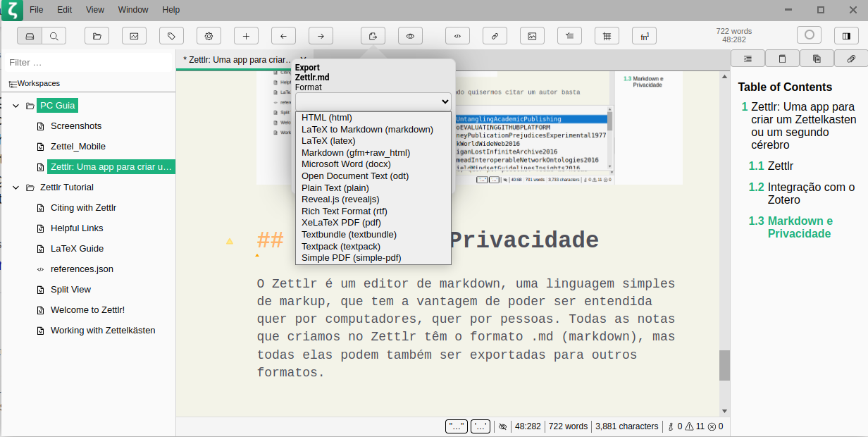Click the double-quote magic quotes status button
Image resolution: width=868 pixels, height=437 pixels.
[x=457, y=426]
